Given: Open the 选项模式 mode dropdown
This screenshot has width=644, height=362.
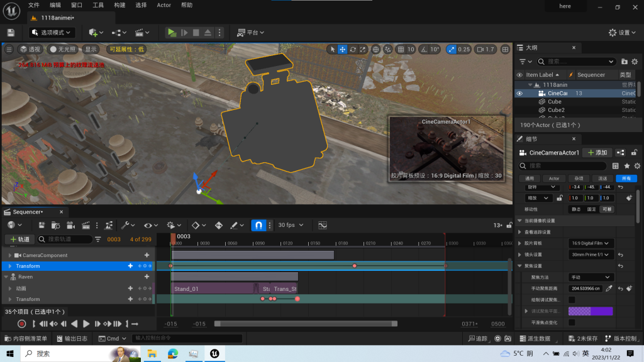Looking at the screenshot, I should coord(52,33).
